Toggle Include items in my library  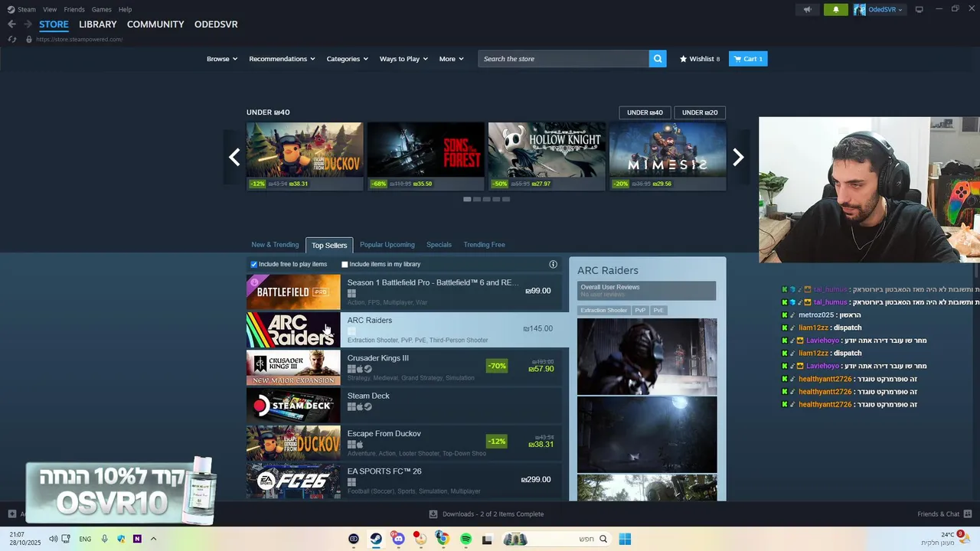pyautogui.click(x=345, y=265)
